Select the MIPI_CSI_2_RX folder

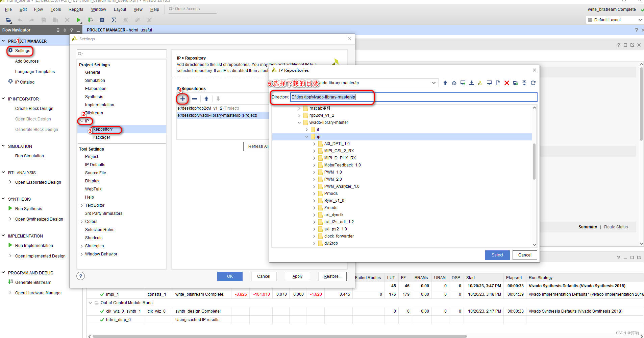point(339,151)
